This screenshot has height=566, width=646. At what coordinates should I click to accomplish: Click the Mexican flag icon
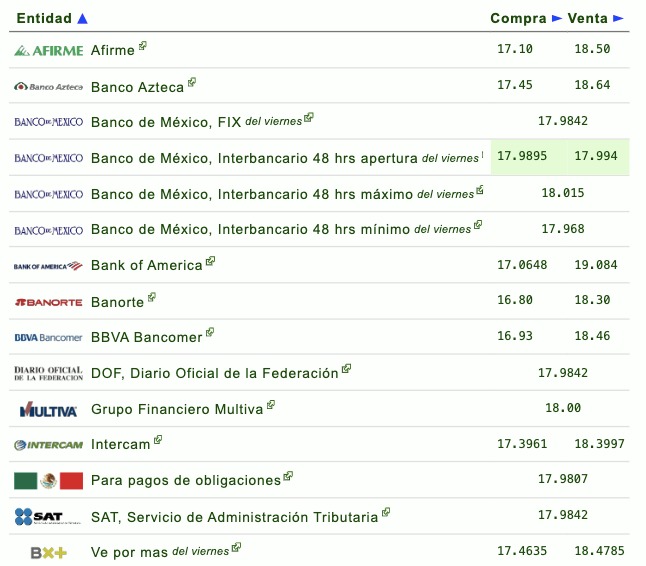click(x=49, y=481)
